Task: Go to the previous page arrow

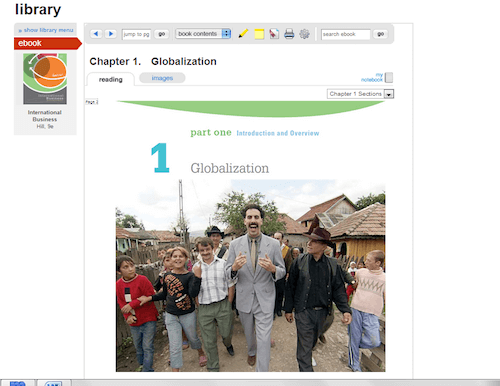Action: click(x=96, y=34)
